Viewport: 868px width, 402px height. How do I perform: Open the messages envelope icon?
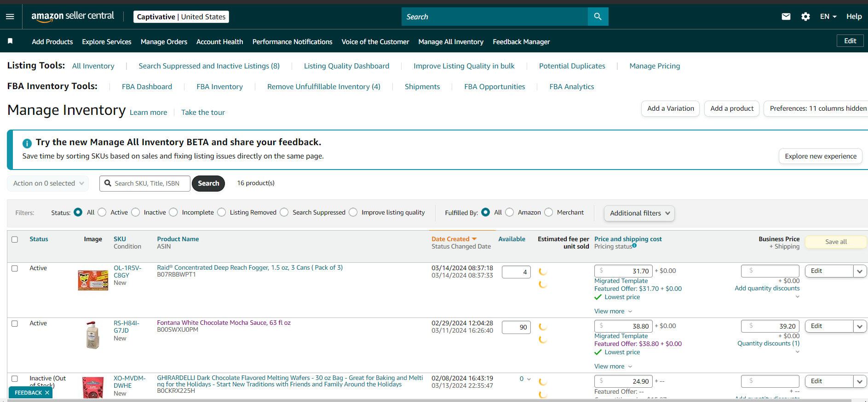786,17
